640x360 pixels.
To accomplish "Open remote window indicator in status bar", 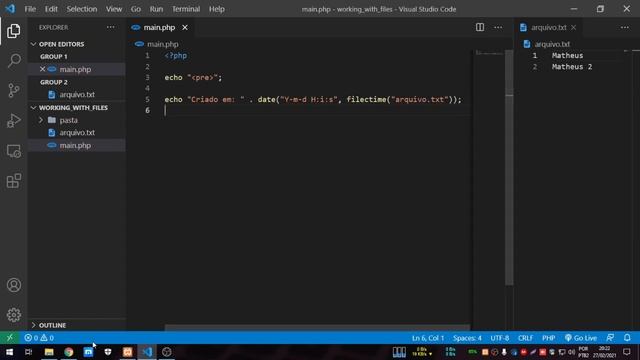I will tap(9, 338).
